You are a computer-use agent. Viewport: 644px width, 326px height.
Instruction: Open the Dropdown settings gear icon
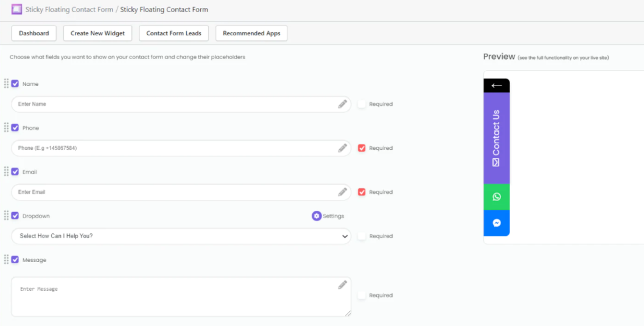click(317, 216)
